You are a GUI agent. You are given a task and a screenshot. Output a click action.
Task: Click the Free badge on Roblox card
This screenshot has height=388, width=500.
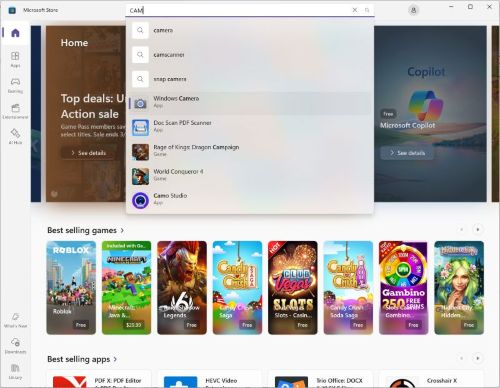tap(81, 325)
